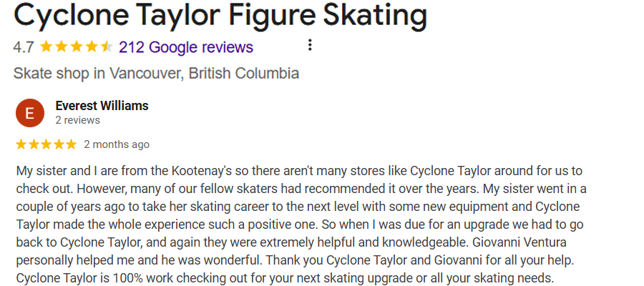Click "2 reviews" under Everest Williams
644x286 pixels.
(x=77, y=120)
